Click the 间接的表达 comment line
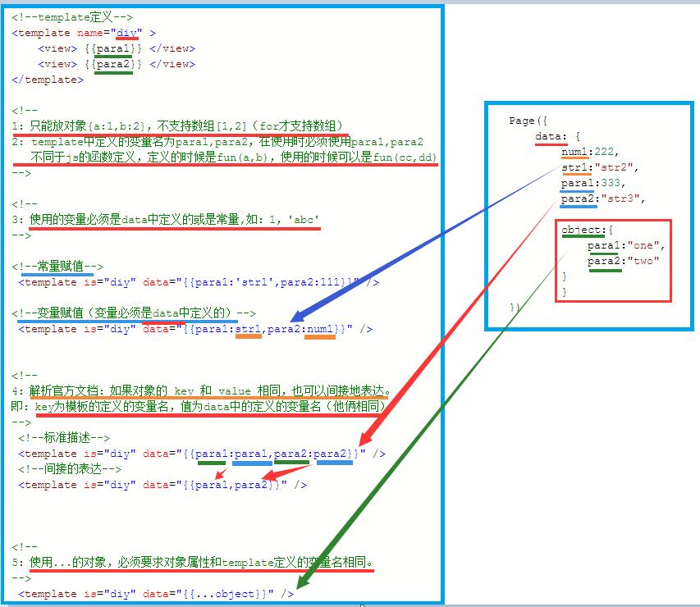The image size is (700, 607). [70, 469]
